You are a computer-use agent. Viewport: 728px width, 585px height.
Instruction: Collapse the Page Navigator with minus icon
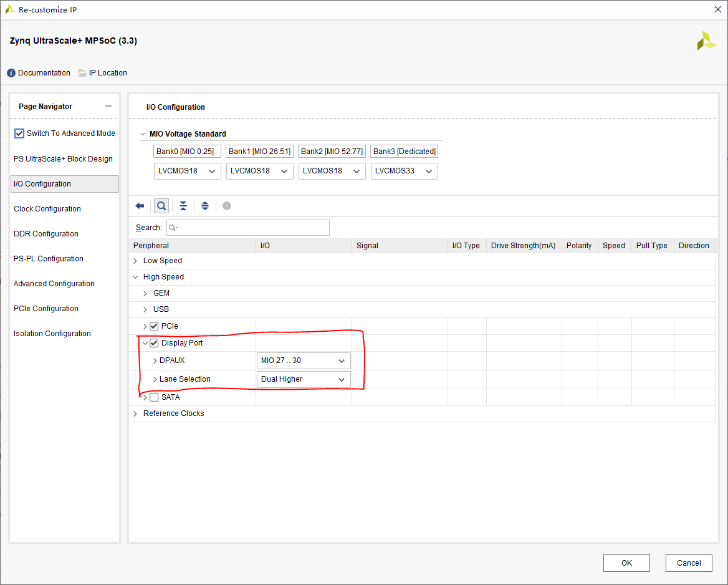click(108, 106)
